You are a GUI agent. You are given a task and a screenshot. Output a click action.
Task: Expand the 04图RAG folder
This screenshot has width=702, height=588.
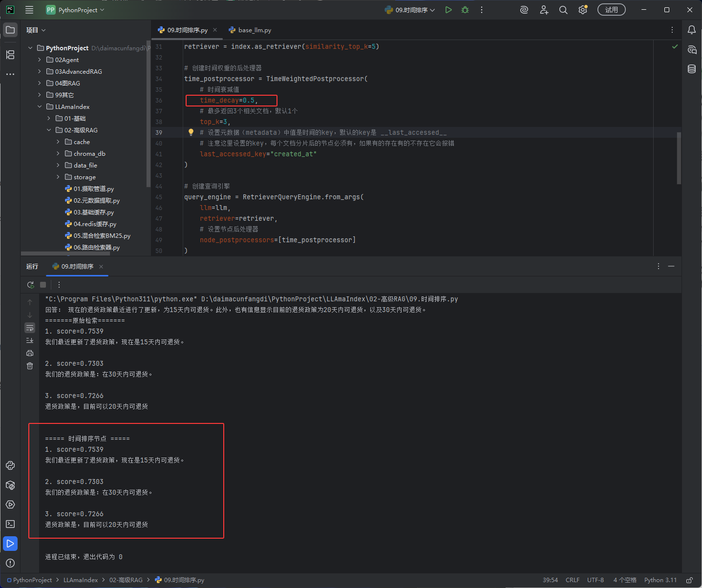click(x=40, y=83)
